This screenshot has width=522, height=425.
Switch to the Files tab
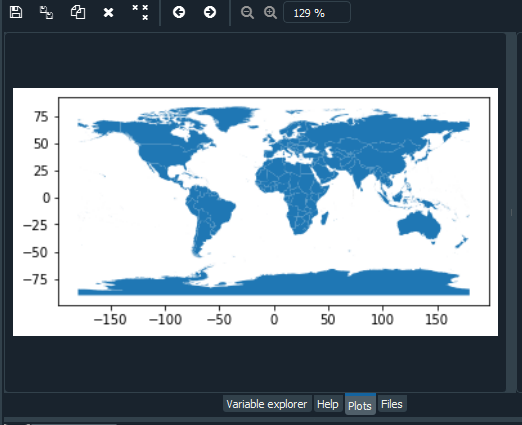(392, 404)
